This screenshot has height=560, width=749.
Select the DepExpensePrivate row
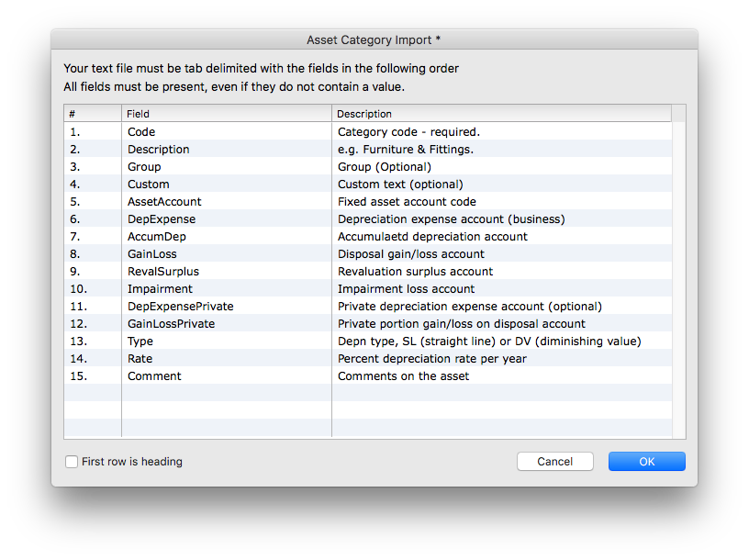tap(368, 307)
